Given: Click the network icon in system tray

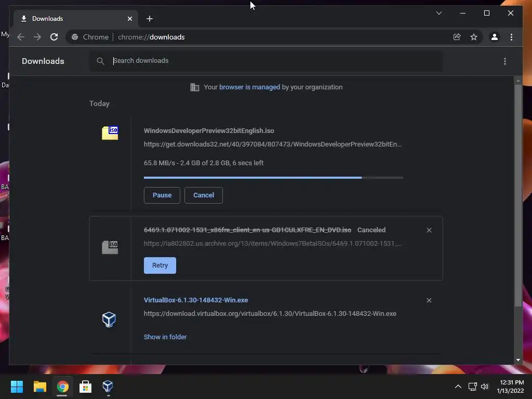Looking at the screenshot, I should coord(473,387).
